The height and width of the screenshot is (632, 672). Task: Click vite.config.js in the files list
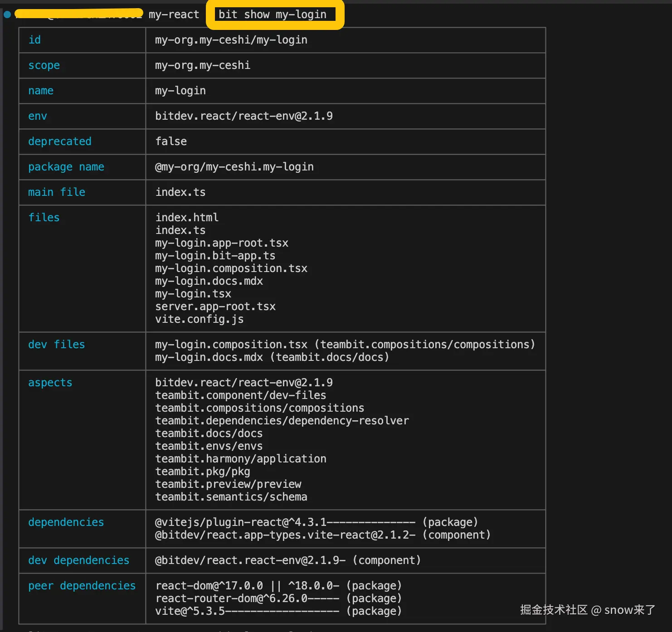pyautogui.click(x=199, y=319)
